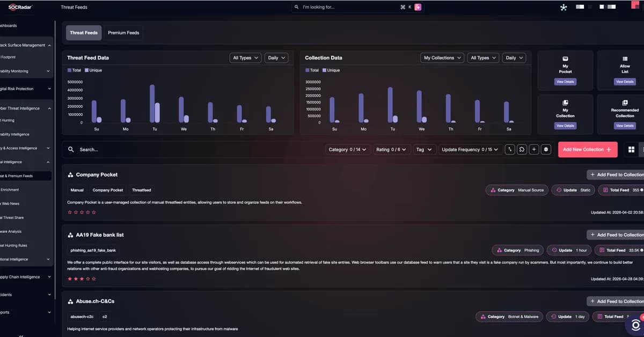This screenshot has width=644, height=337.
Task: Click the small plus icon in filter toolbar
Action: click(534, 150)
